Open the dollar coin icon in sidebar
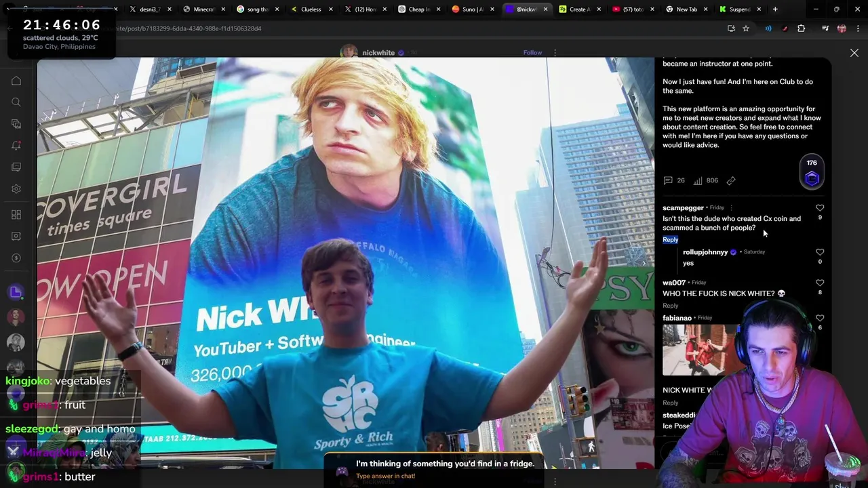 (x=16, y=258)
